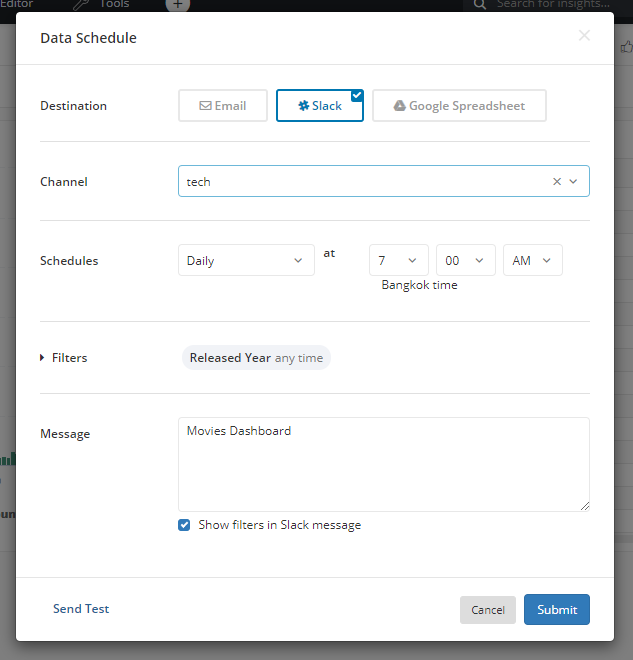Open the AM/PM dropdown
633x660 pixels.
pyautogui.click(x=532, y=260)
